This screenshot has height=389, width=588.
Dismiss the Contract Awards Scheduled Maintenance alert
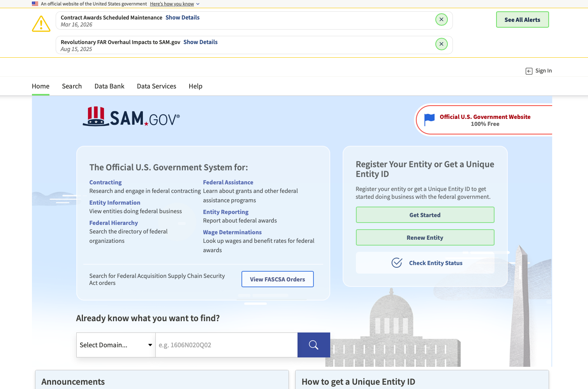pos(441,19)
